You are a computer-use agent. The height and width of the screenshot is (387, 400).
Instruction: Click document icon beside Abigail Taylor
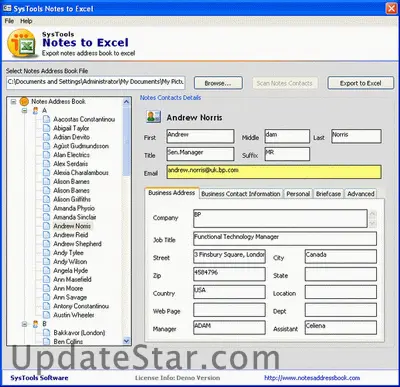47,128
